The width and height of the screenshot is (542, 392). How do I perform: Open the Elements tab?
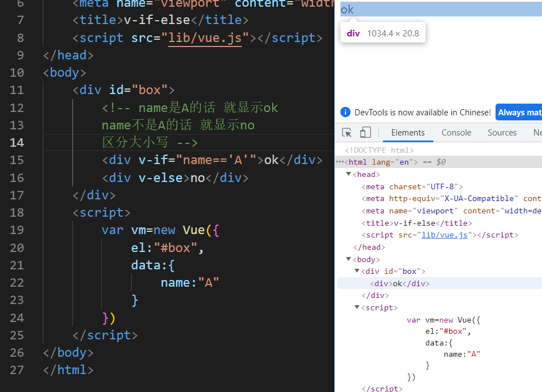point(408,133)
